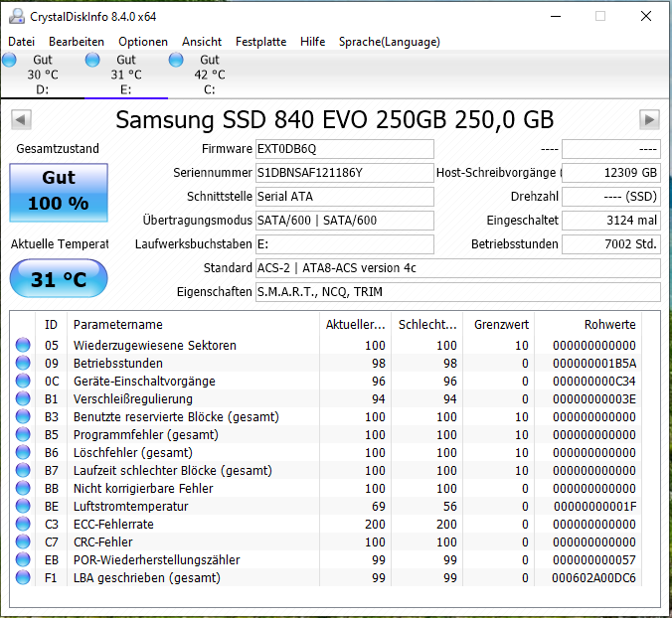Click the Gut 100 % health status button
This screenshot has width=672, height=618.
(x=59, y=193)
